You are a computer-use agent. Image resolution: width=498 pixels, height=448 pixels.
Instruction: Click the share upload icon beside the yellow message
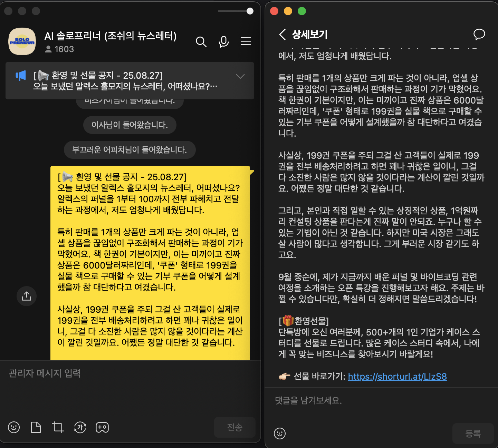[27, 296]
